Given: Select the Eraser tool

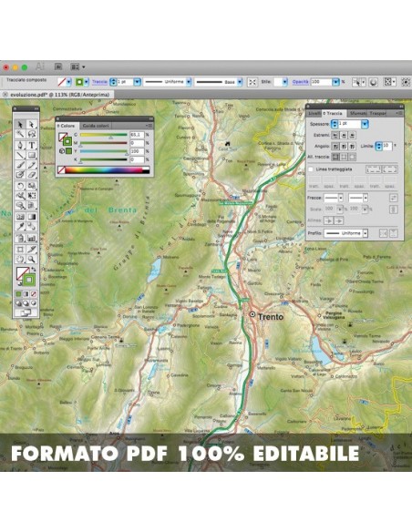Looking at the screenshot, I should [x=32, y=175].
